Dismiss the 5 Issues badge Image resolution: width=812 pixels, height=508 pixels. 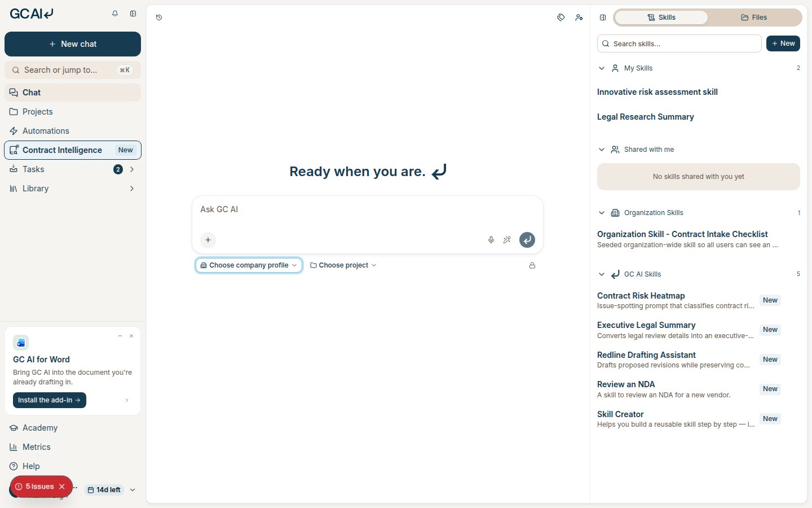(x=62, y=487)
